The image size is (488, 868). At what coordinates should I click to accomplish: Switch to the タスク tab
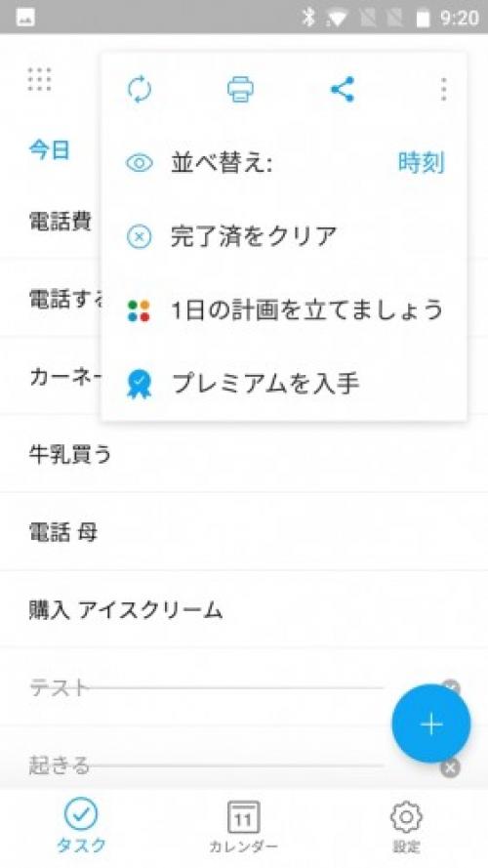(81, 826)
